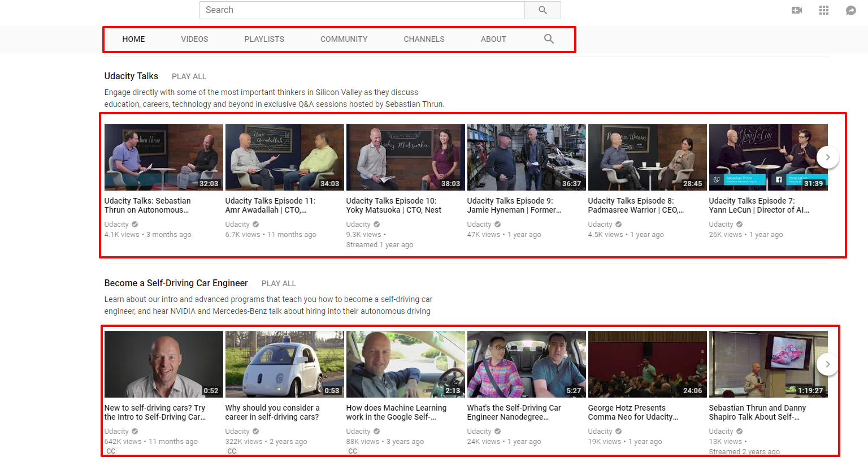Open Become a Self-Driving Car Engineer heading

click(x=176, y=283)
